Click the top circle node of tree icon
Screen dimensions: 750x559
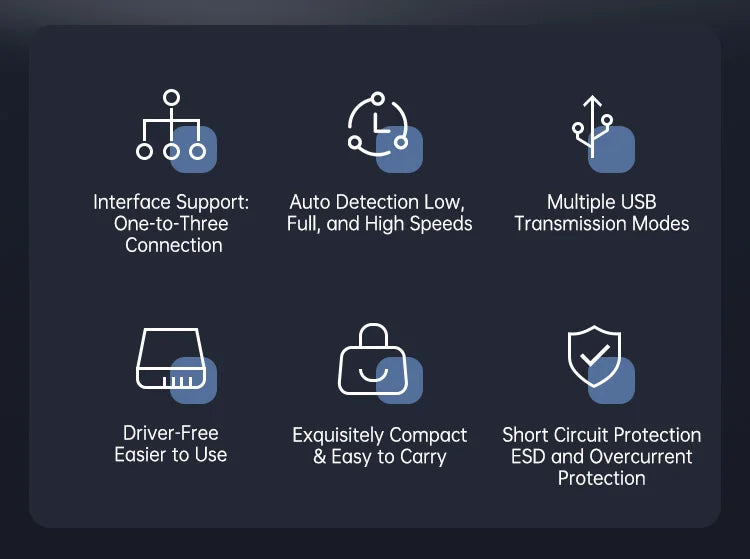point(171,98)
